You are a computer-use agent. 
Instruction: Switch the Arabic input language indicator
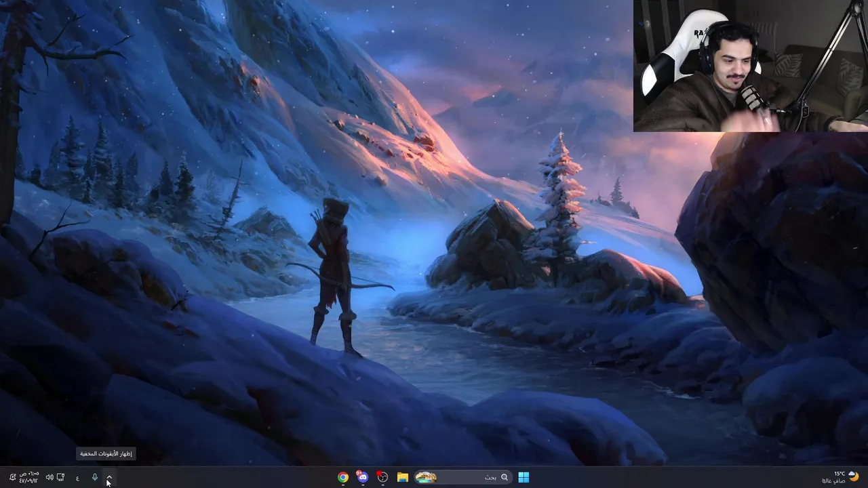coord(77,478)
